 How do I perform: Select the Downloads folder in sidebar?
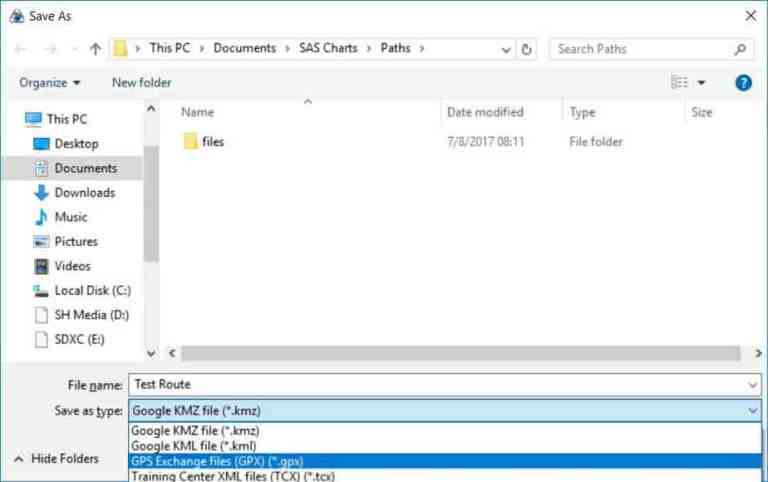coord(84,192)
